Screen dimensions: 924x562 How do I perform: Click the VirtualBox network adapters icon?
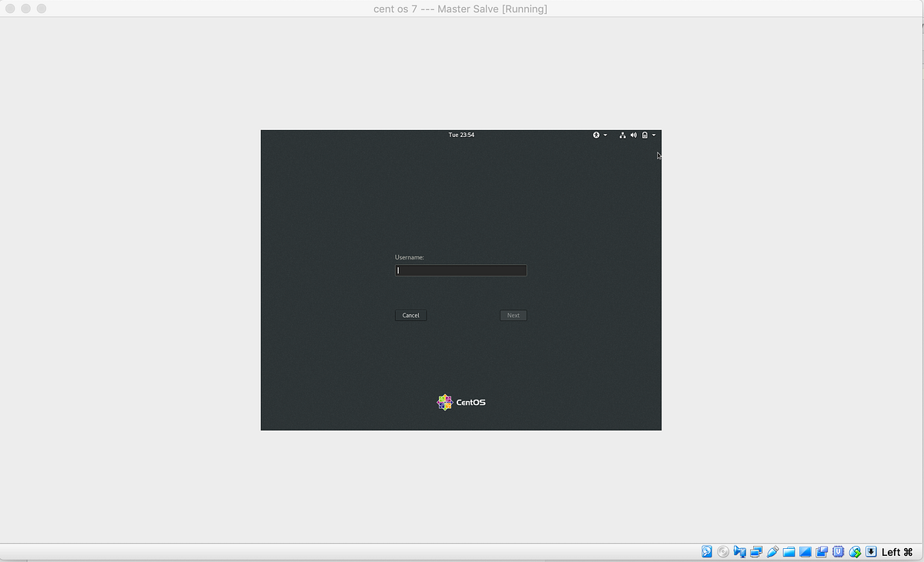coord(756,551)
